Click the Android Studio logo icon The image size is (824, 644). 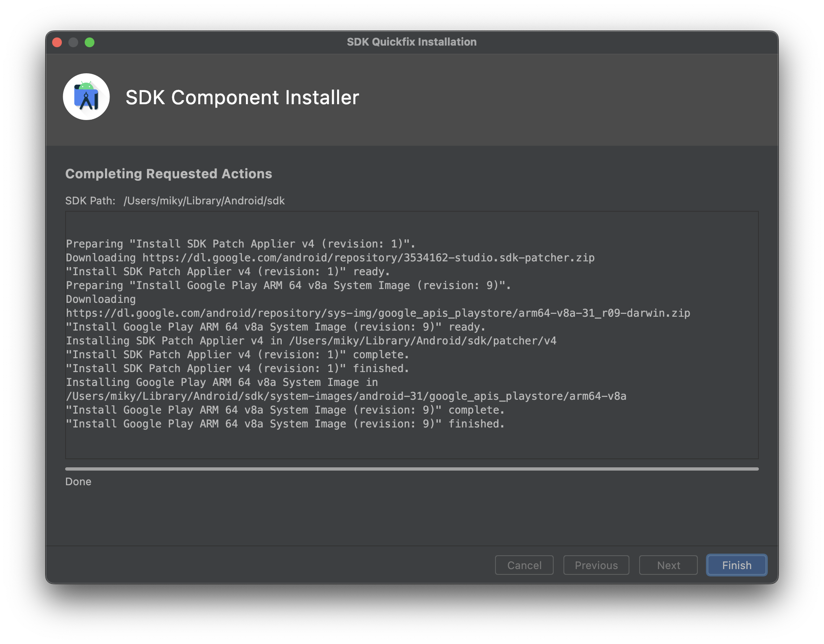[86, 97]
